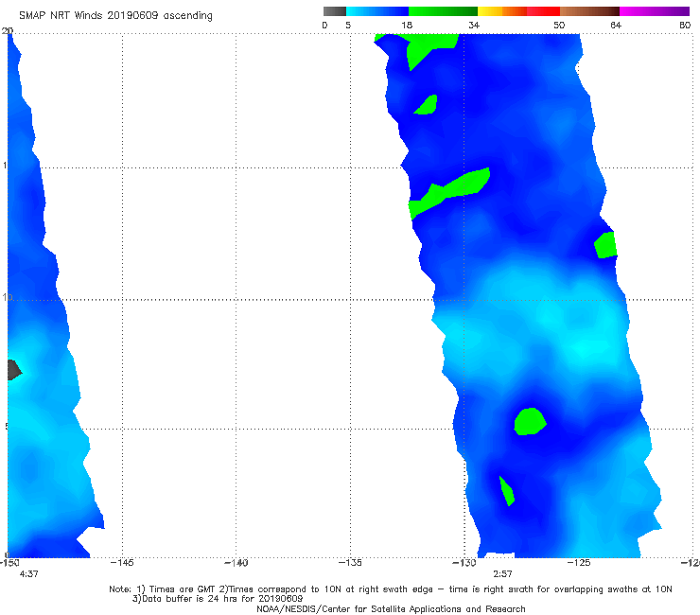This screenshot has width=700, height=615.
Task: Click the elongated green wind patch near 15N
Action: coord(449,193)
